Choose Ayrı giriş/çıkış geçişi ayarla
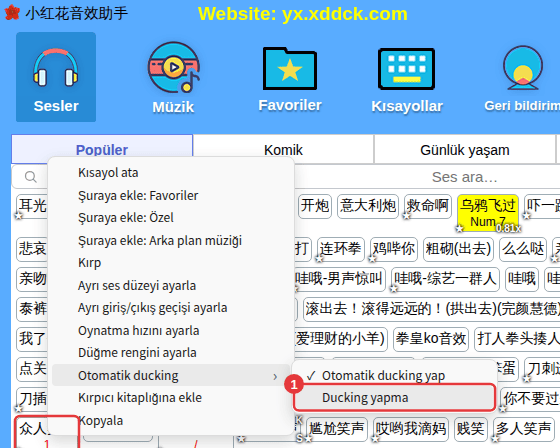The width and height of the screenshot is (560, 448). 171,308
